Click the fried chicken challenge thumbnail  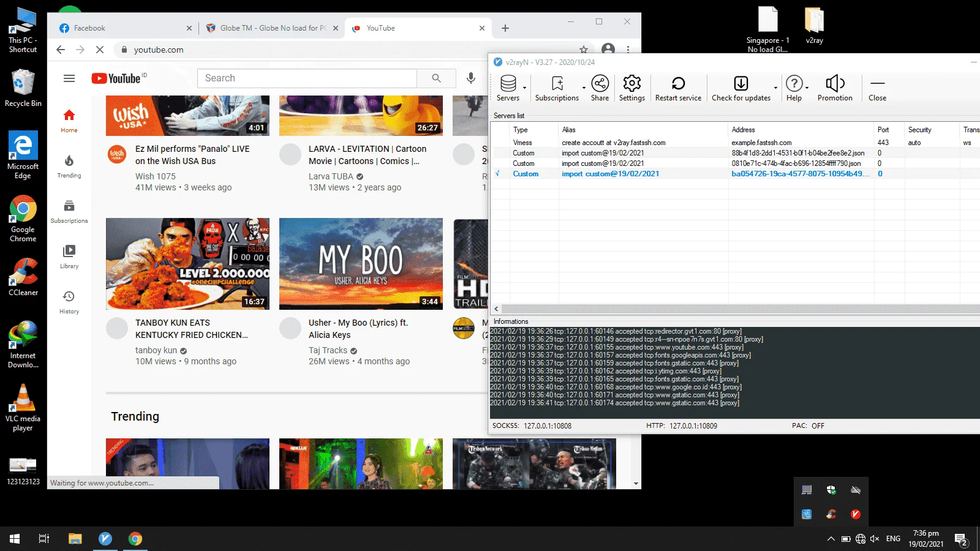point(187,264)
